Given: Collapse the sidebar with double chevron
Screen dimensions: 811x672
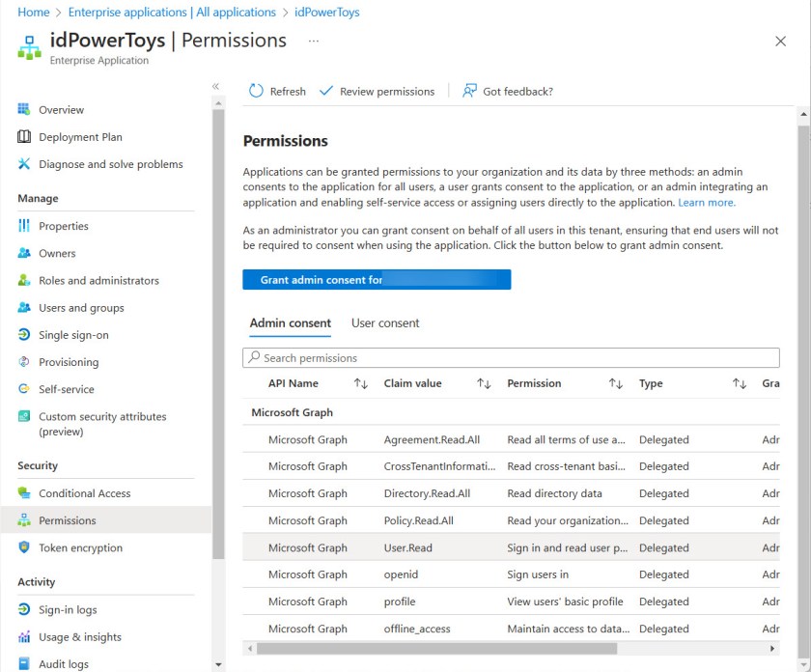Looking at the screenshot, I should coord(215,86).
